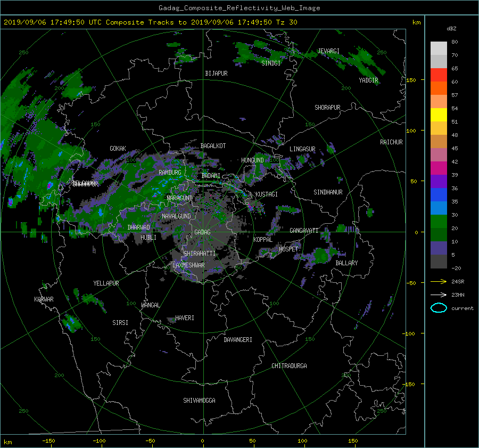
Task: Click the 23MN white arrow legend icon
Action: click(439, 295)
